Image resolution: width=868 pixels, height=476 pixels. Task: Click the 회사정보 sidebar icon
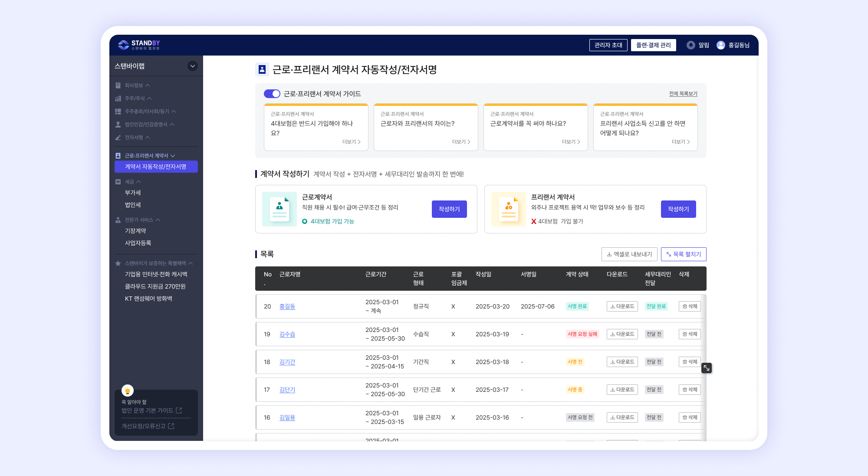coord(118,85)
